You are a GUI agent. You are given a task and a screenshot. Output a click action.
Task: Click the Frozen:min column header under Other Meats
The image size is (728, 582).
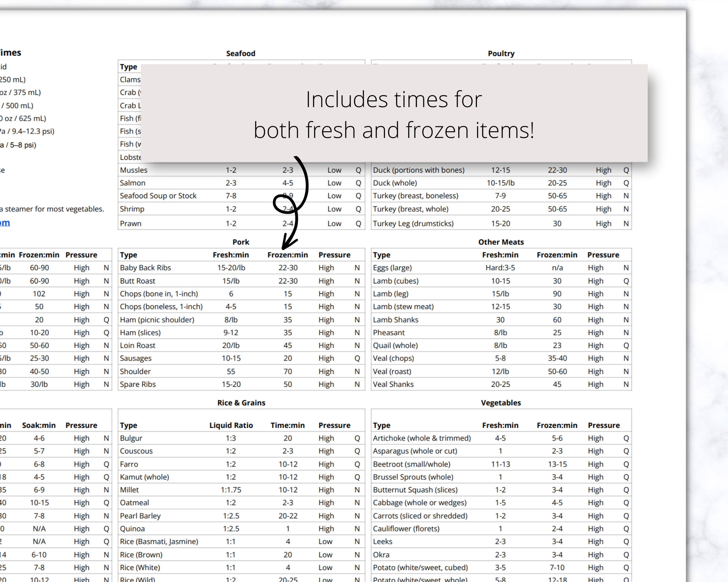[x=557, y=255]
